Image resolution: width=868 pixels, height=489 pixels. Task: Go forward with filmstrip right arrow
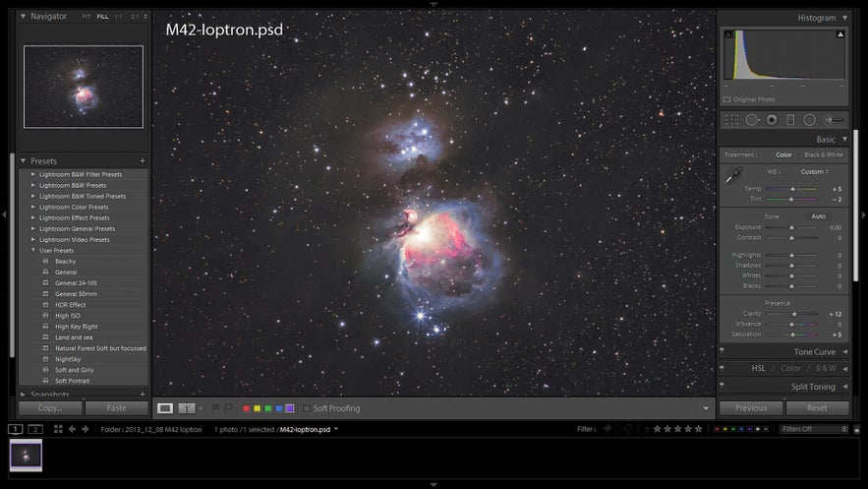(86, 429)
